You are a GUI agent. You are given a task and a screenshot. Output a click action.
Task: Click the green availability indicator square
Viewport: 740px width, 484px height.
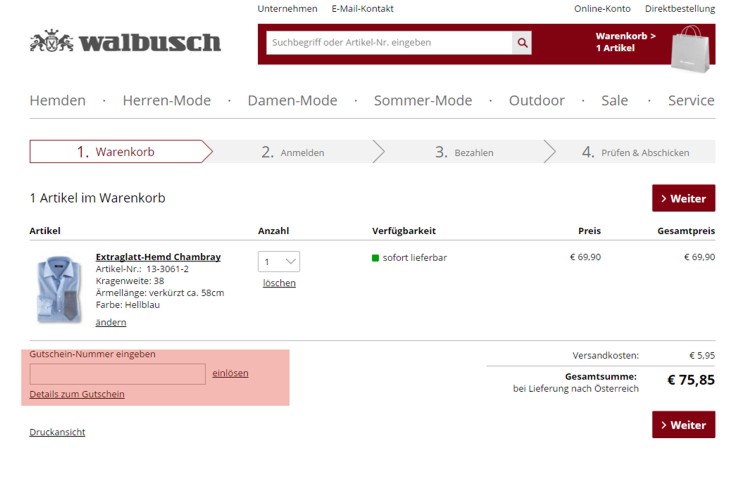(376, 258)
